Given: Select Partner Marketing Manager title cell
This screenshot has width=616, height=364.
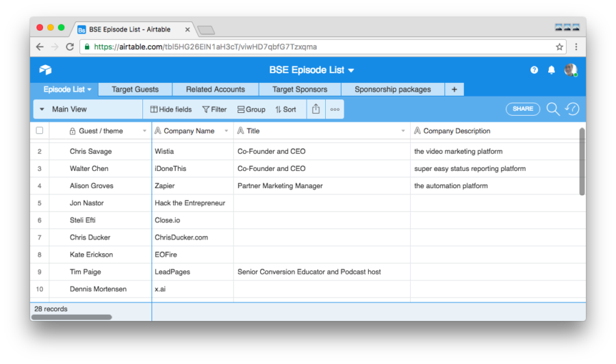Looking at the screenshot, I should [322, 185].
